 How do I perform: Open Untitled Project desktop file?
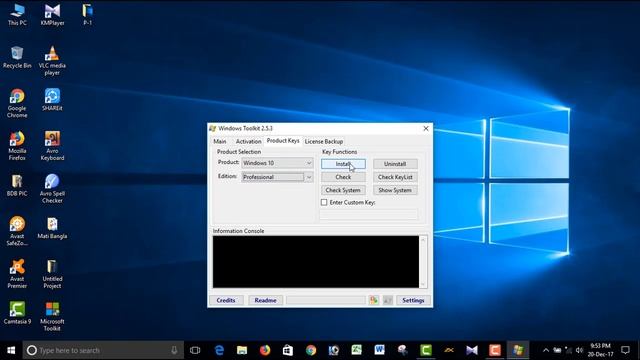click(52, 274)
